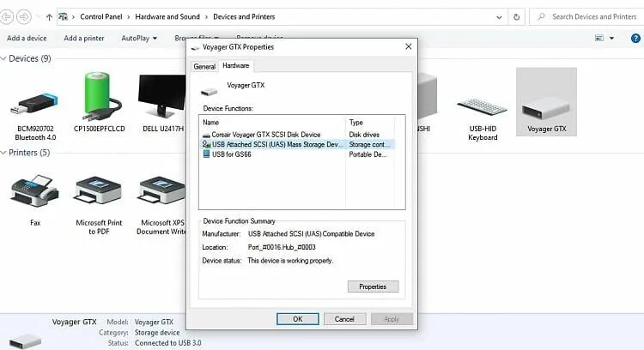Select the Fax printer icon

point(35,191)
